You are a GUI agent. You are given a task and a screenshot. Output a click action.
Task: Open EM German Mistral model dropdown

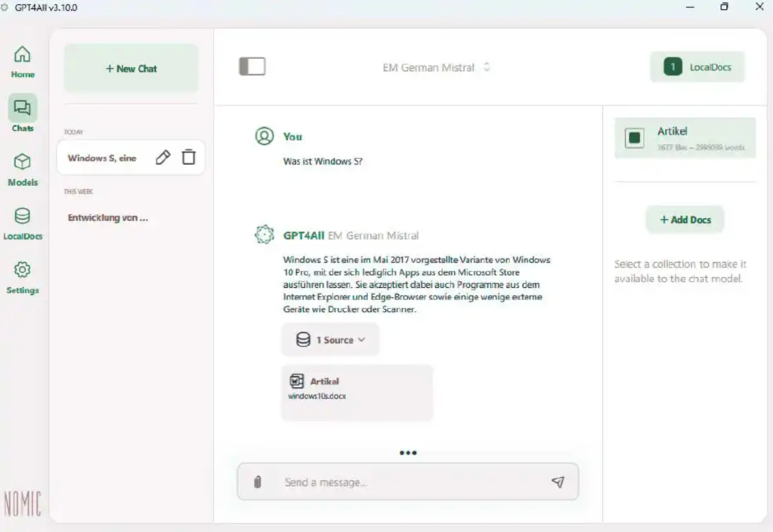436,67
